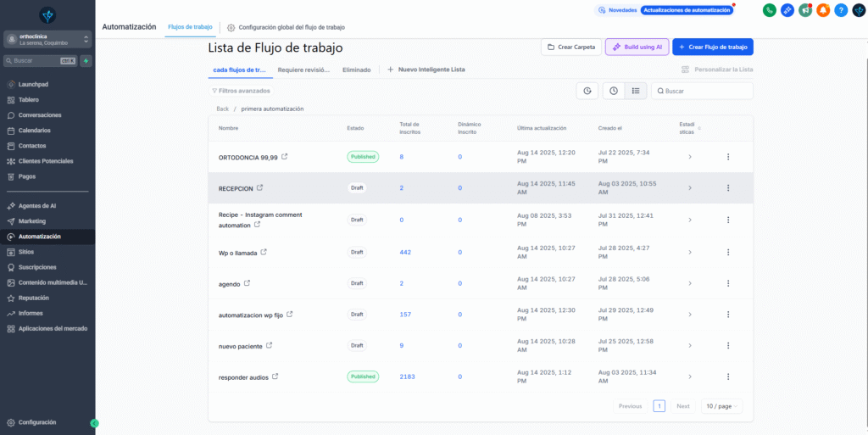Expand statistics chevron for responder audios
The height and width of the screenshot is (435, 868).
click(689, 376)
